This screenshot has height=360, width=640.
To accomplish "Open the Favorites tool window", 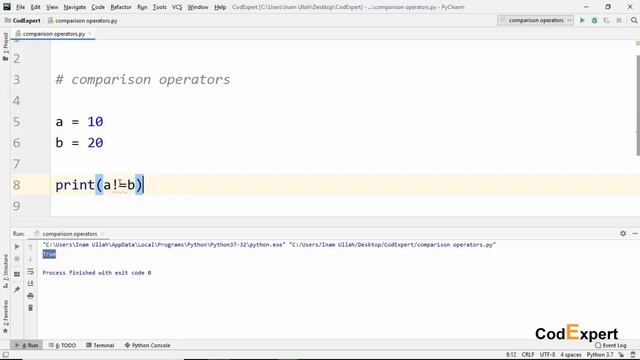I will click(5, 317).
